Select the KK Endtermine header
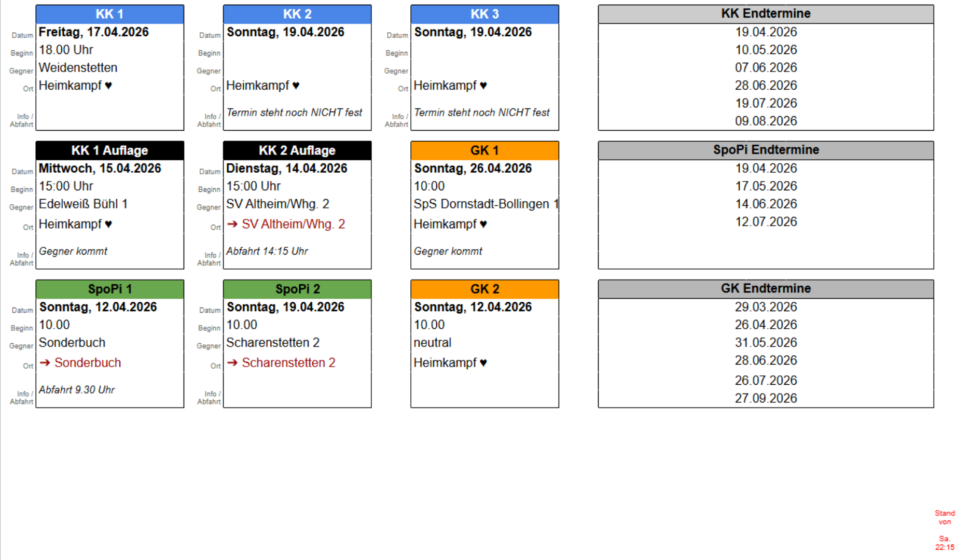Viewport: 956px width, 560px height. (x=766, y=13)
